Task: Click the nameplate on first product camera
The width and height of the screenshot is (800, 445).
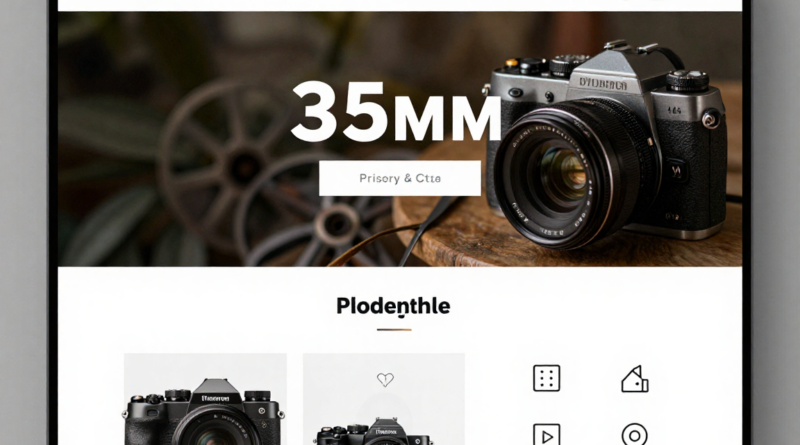Action: click(215, 399)
